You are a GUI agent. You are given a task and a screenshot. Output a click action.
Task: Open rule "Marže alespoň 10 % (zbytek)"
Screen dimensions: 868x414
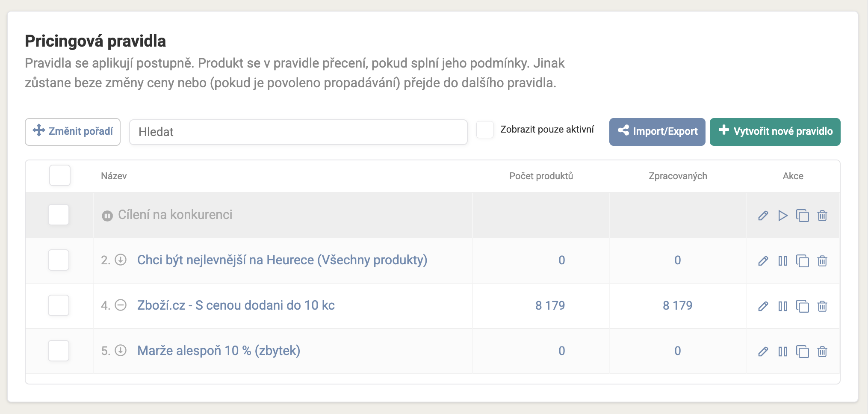218,350
